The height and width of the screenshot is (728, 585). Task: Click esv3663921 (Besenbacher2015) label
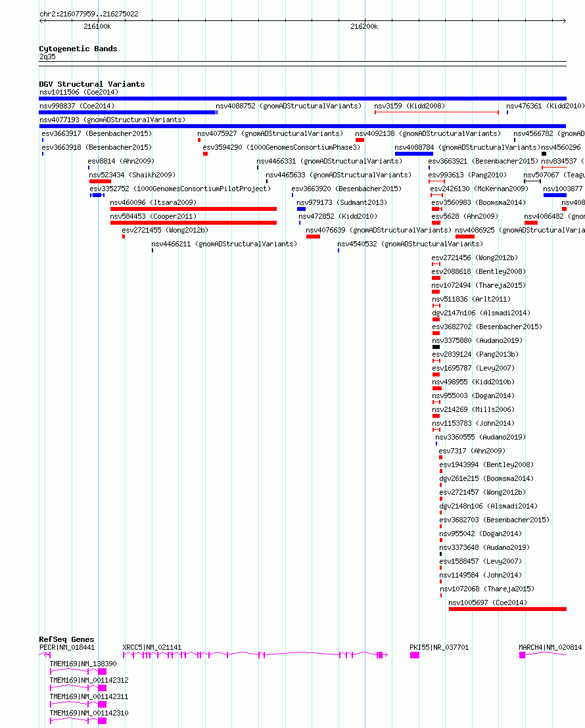[483, 161]
